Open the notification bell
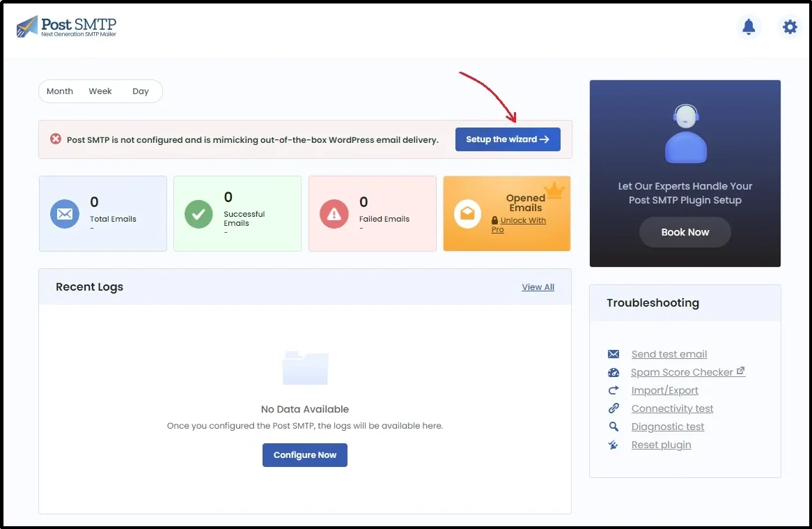The width and height of the screenshot is (812, 529). (749, 26)
